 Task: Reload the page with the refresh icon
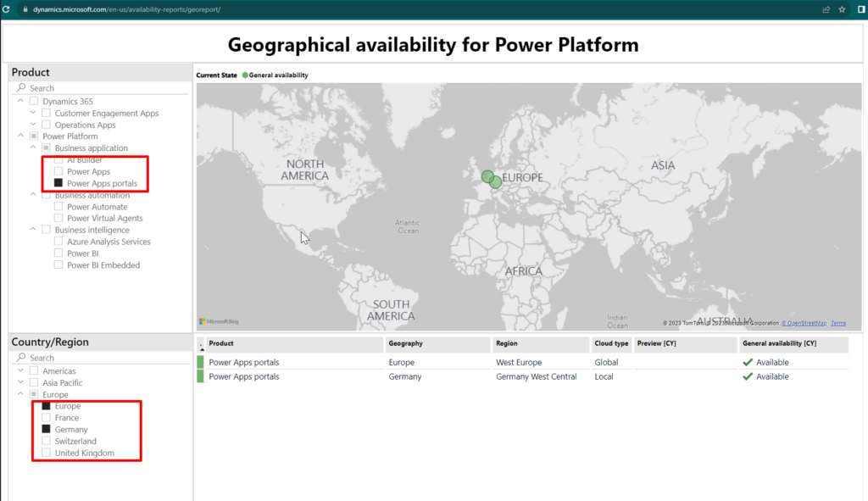click(6, 8)
